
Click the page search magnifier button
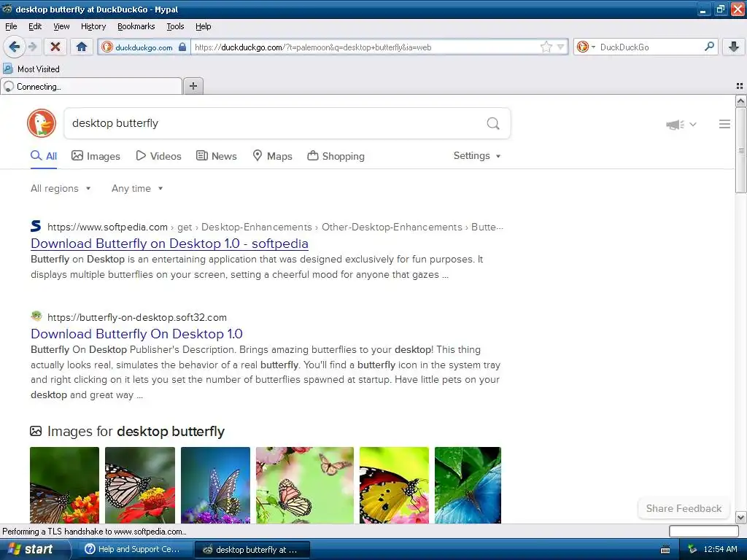pos(493,124)
